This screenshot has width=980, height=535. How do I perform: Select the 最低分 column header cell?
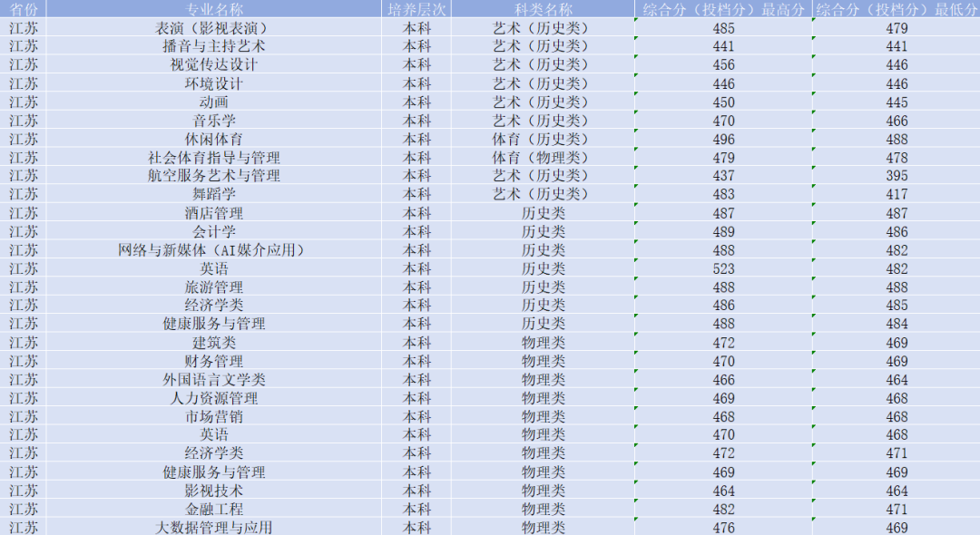pyautogui.click(x=897, y=9)
